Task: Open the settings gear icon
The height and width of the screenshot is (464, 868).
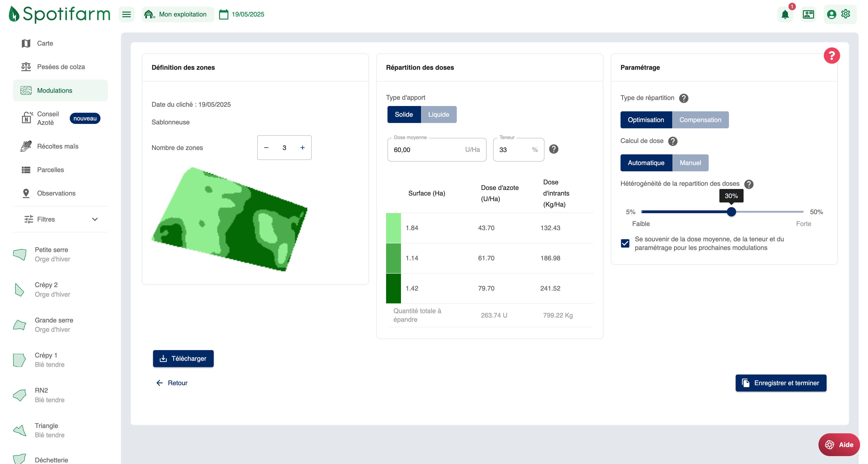Action: point(846,14)
